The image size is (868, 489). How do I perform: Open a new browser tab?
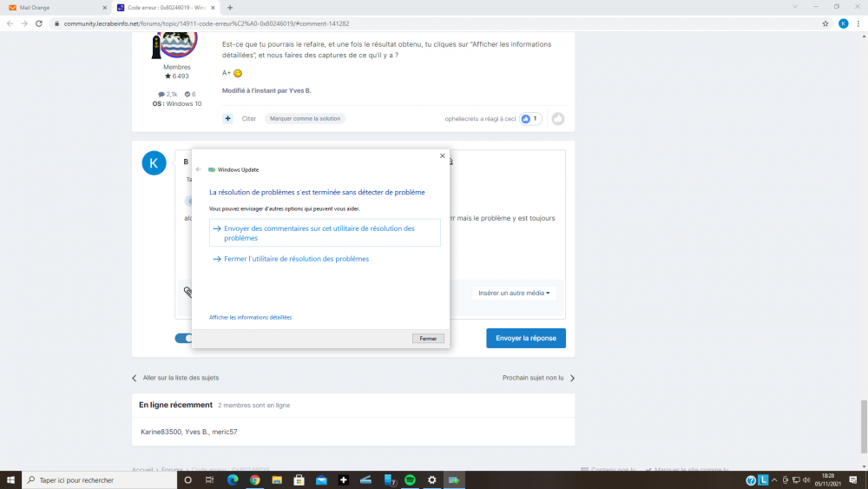[230, 8]
